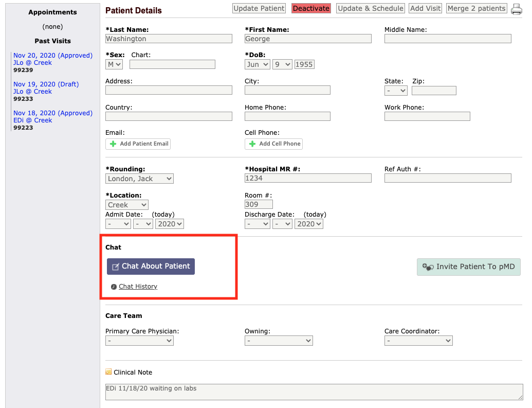Open the Clinical Note sticky-note icon
Image resolution: width=532 pixels, height=408 pixels.
[108, 371]
